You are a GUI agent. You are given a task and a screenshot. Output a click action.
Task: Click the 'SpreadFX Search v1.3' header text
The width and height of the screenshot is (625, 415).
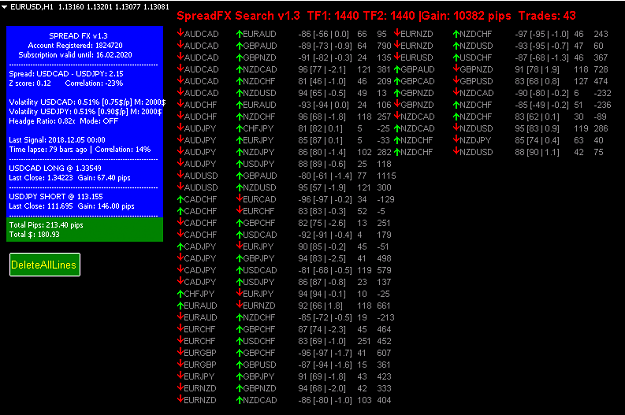point(238,16)
